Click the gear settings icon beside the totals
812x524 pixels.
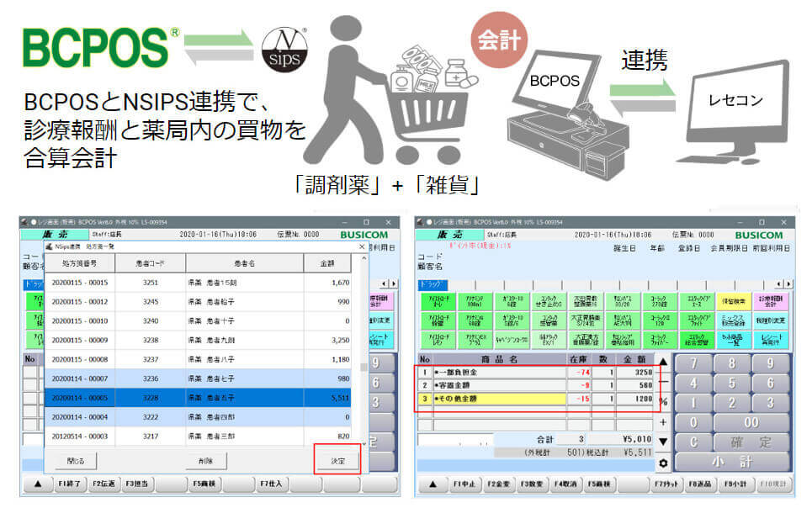pos(663,463)
